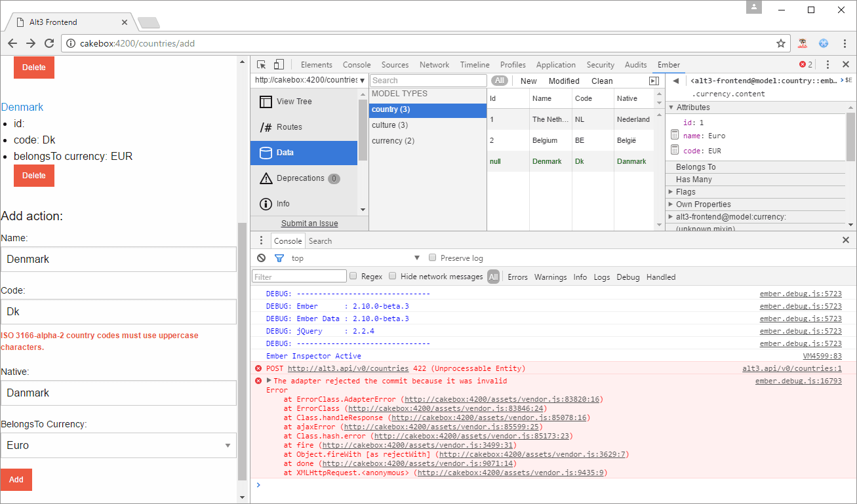Open the View Tree panel in Ember Inspector
Screen dimensions: 857x504
(294, 101)
